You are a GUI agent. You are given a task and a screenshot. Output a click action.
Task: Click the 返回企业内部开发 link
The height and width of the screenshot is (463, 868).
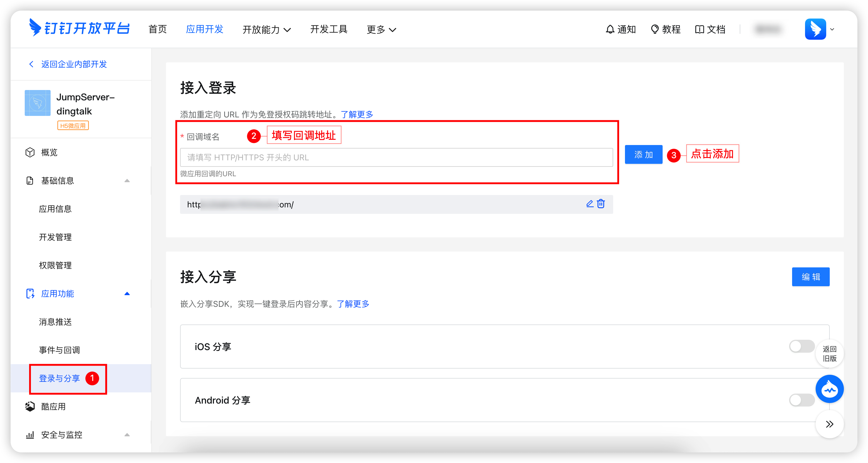(74, 64)
